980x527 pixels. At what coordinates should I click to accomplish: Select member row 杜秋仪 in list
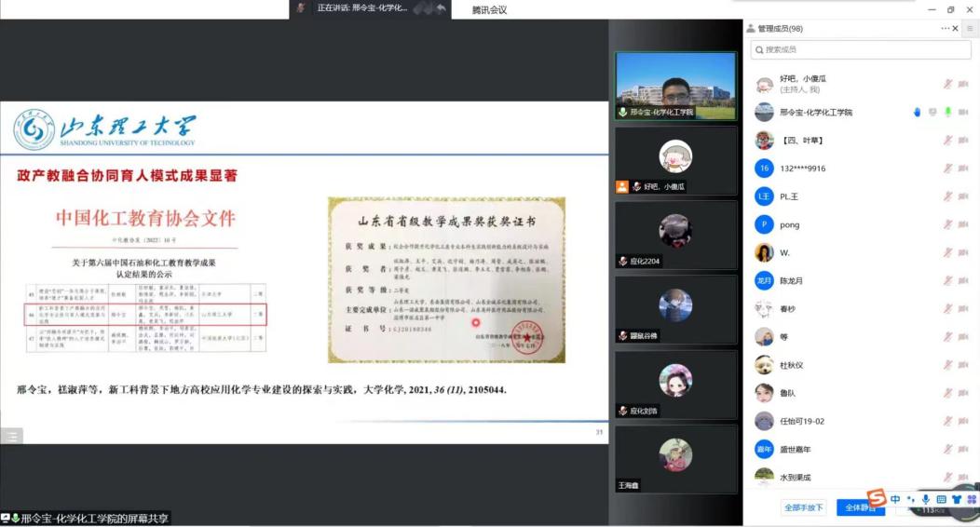[862, 365]
